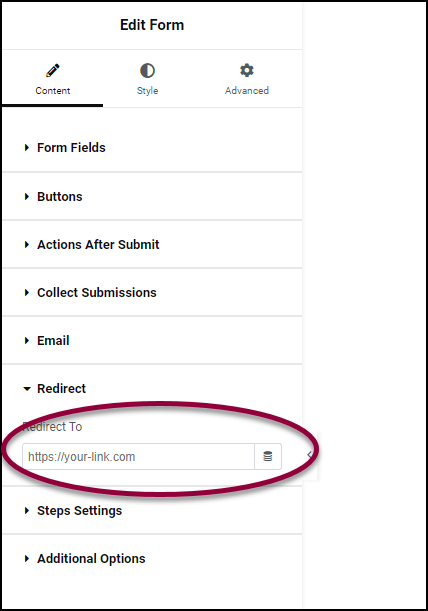Click the Form Fields heading text
The image size is (428, 611).
pos(71,148)
